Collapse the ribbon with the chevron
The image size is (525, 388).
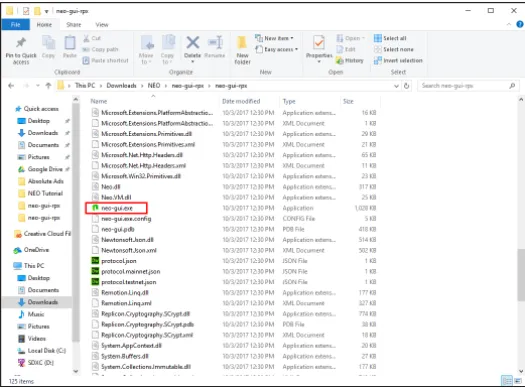(509, 24)
